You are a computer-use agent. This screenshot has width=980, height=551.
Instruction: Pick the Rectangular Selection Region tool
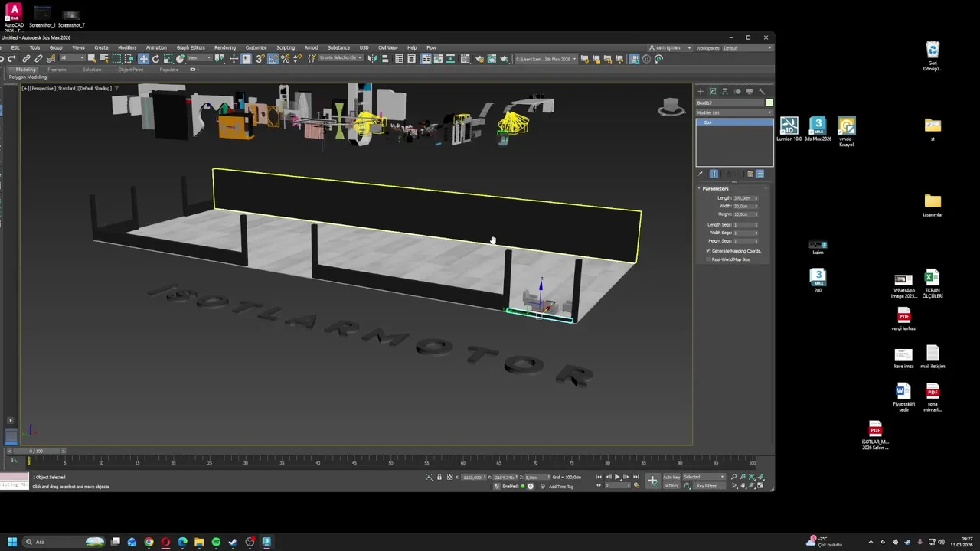click(x=116, y=58)
